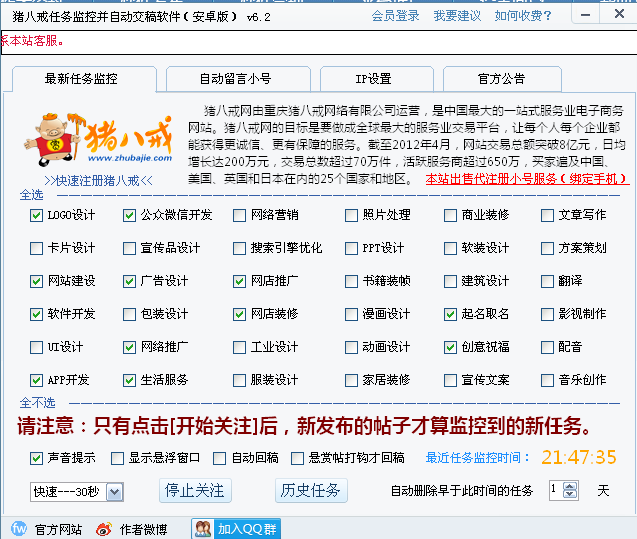Viewport: 637px width, 539px height.
Task: Check the 卡片设计 checkbox
Action: (x=36, y=248)
